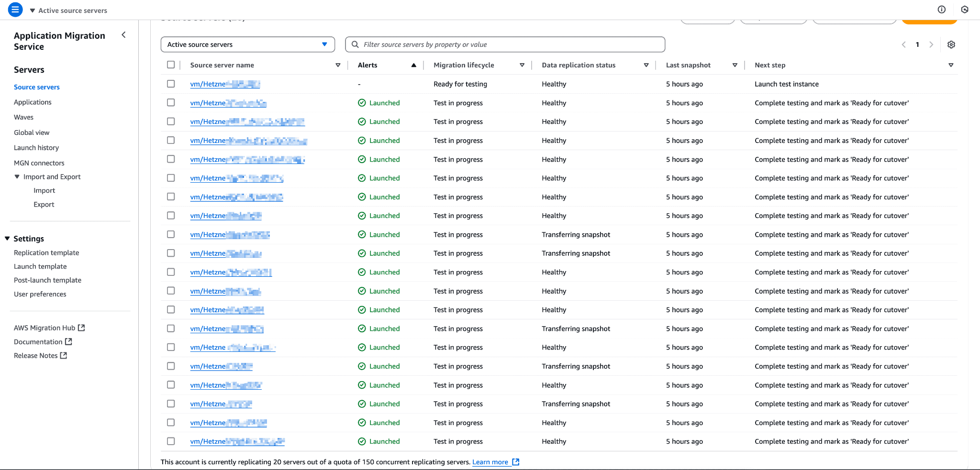Viewport: 980px width, 470px height.
Task: Focus the Filter source servers search field
Action: [x=505, y=44]
